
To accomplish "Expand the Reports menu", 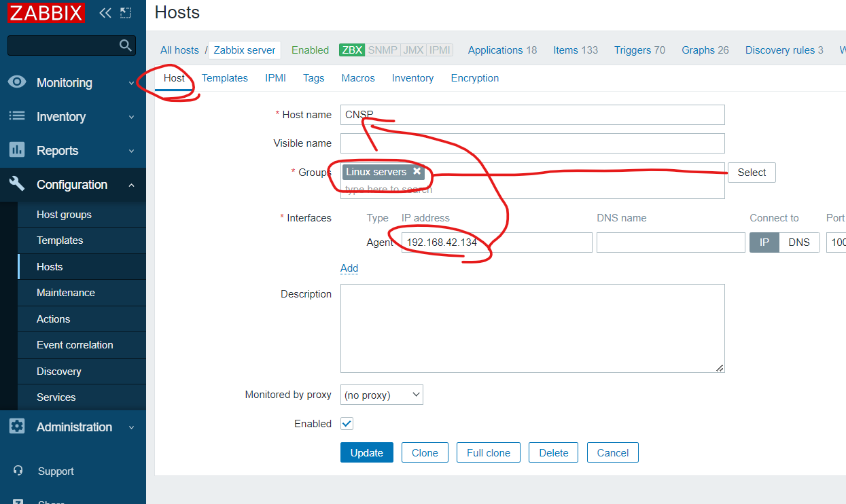I will [131, 151].
